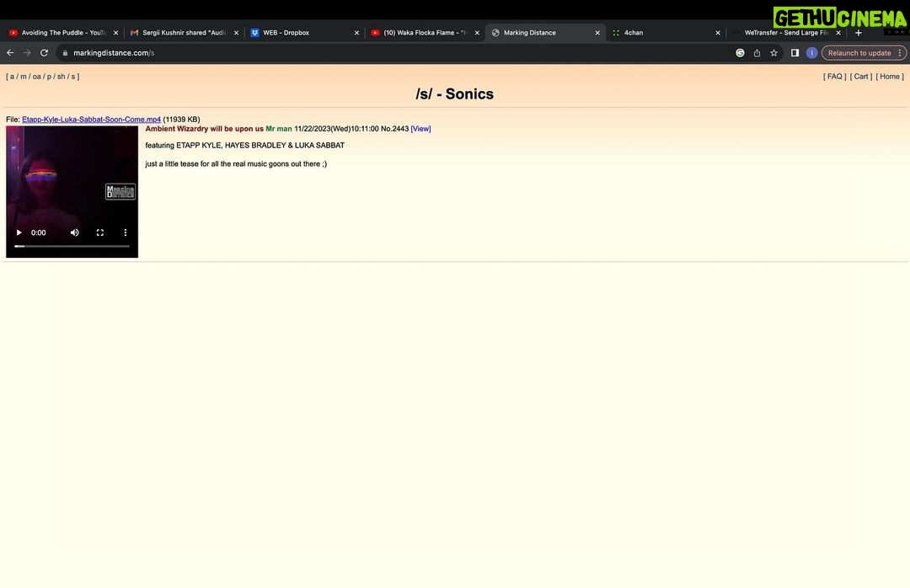Open the Google icon in the address bar

pyautogui.click(x=740, y=53)
